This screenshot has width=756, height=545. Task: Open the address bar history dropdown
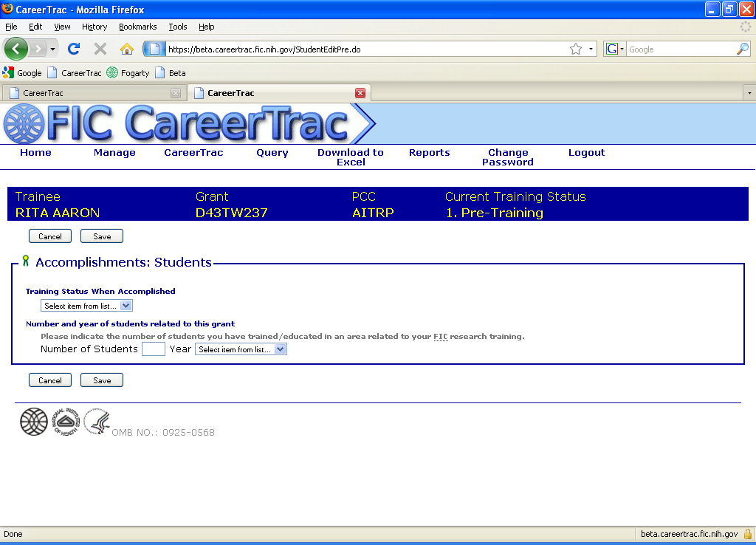tap(591, 49)
